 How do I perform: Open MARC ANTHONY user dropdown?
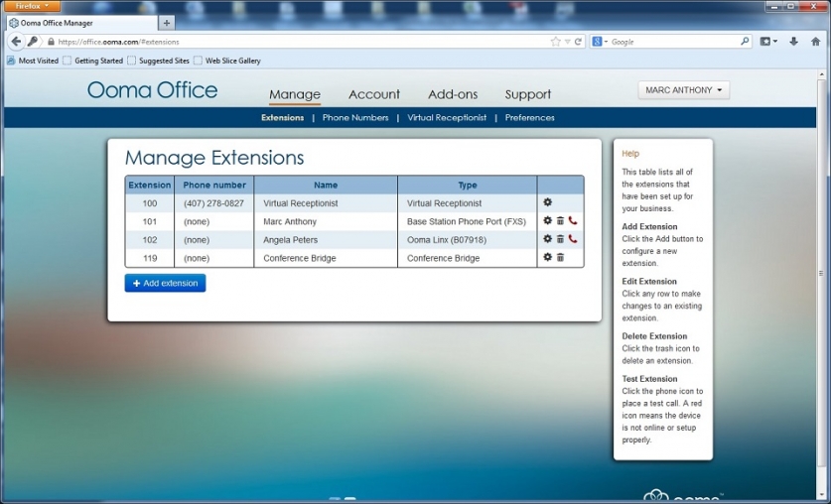point(684,90)
